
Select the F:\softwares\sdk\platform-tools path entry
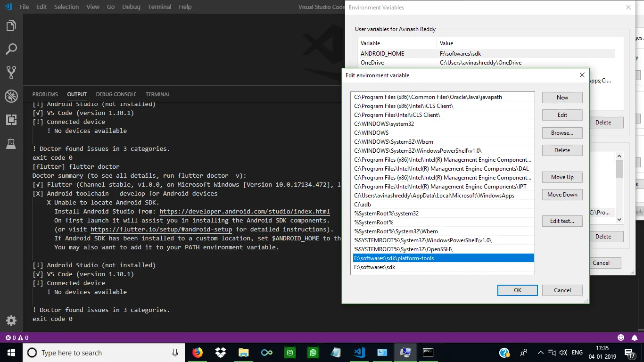pyautogui.click(x=444, y=258)
